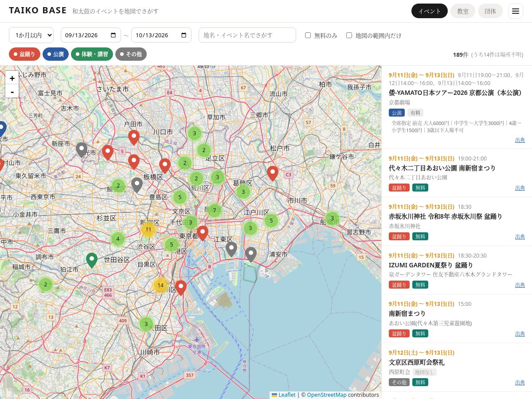
Task: Open the cluster of 3 near 大田区
Action: pos(146,324)
